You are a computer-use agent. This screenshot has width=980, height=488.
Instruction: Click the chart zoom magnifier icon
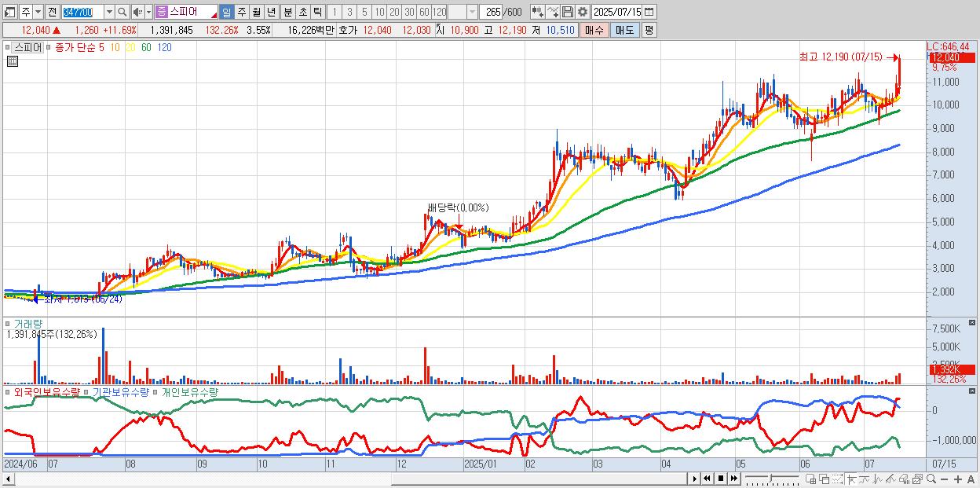click(931, 479)
